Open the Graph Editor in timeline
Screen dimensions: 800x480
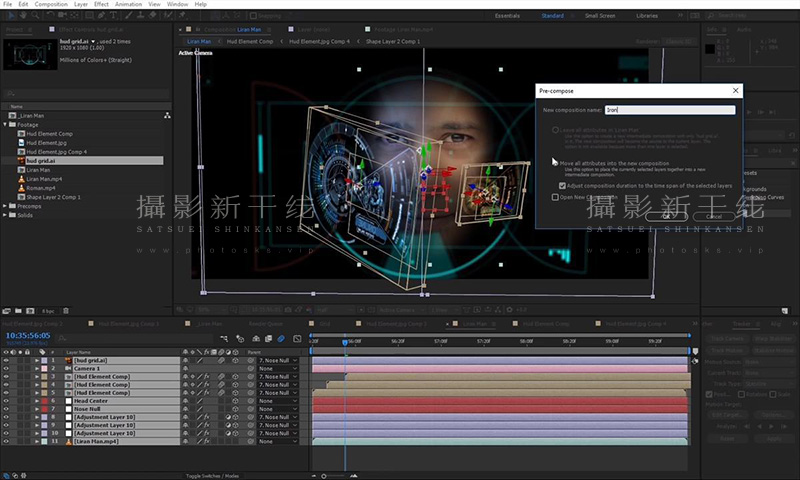click(x=297, y=338)
